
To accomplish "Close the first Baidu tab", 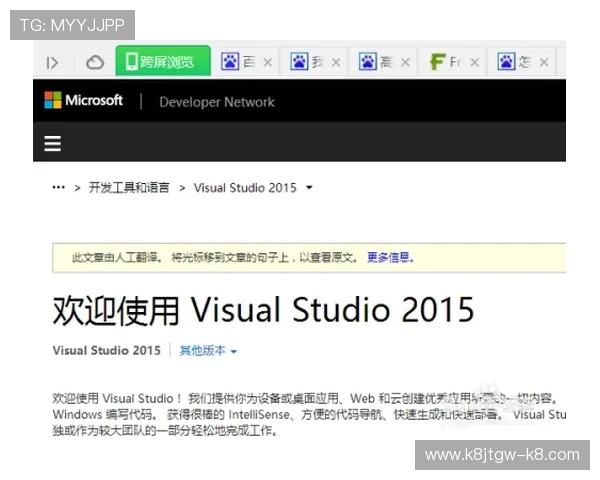I will [x=267, y=62].
